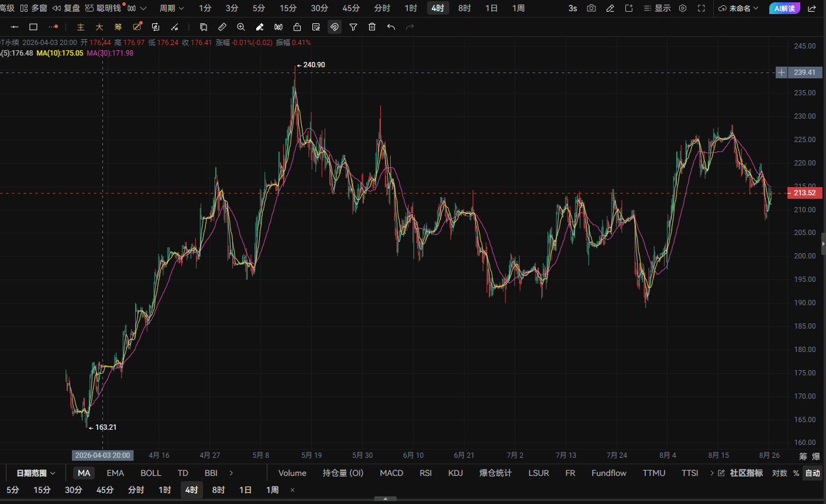826x504 pixels.
Task: Start 复盘 replay mode
Action: tap(66, 8)
